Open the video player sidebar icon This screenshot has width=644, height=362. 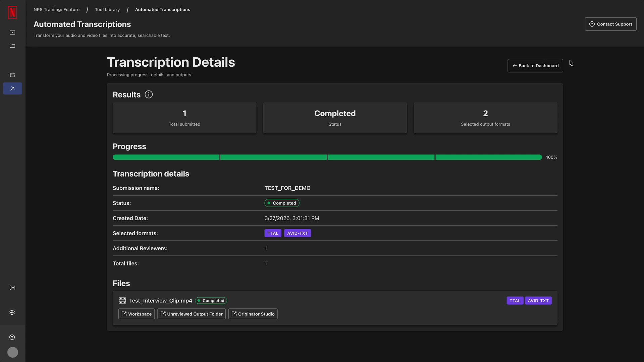click(x=12, y=33)
